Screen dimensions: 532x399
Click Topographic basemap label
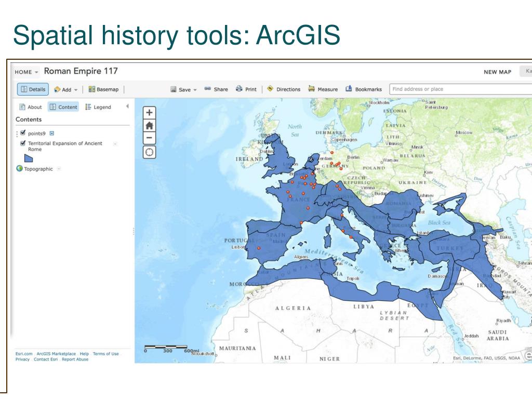[38, 169]
